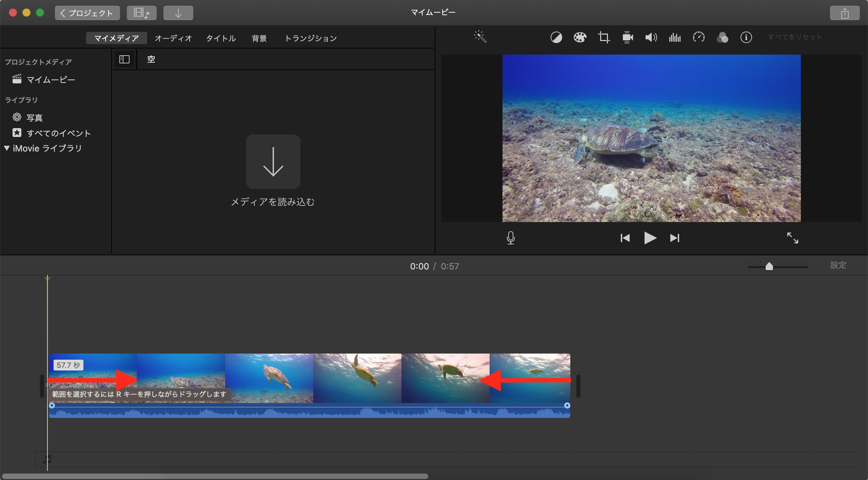Click the マイムービー window title
Screen dimensions: 868x480
(x=433, y=13)
